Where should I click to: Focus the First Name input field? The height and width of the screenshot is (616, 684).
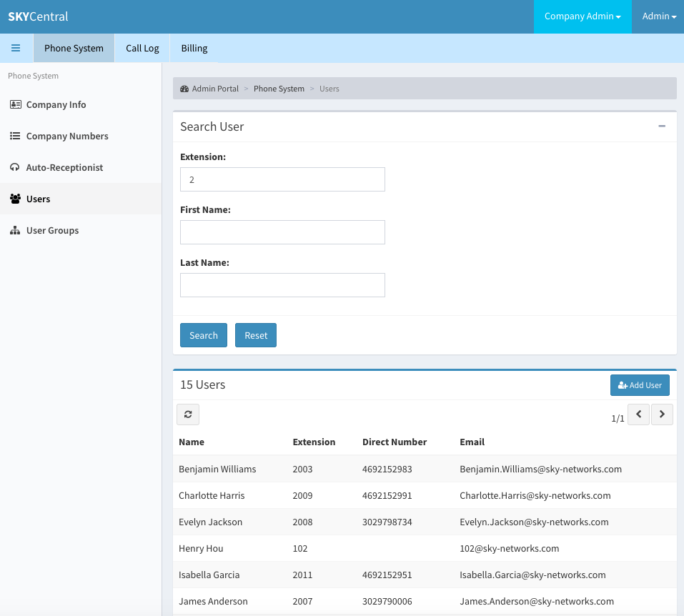coord(282,232)
